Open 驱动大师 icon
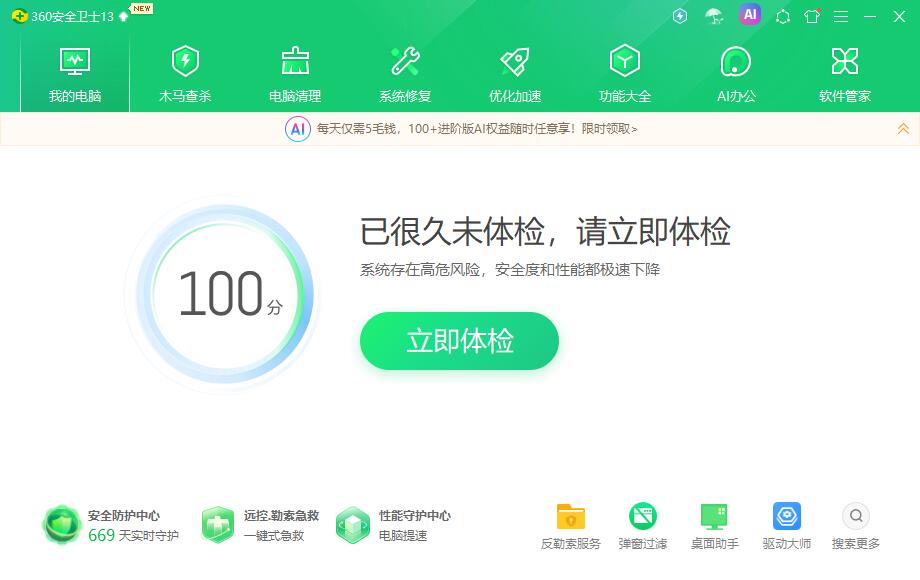The height and width of the screenshot is (580, 920). pyautogui.click(x=787, y=516)
